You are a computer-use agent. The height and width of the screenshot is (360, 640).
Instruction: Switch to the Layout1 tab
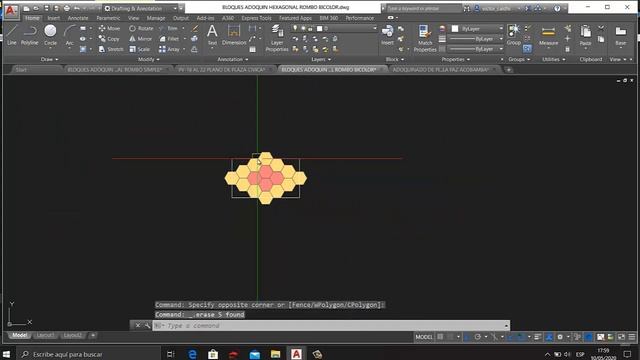[45, 335]
